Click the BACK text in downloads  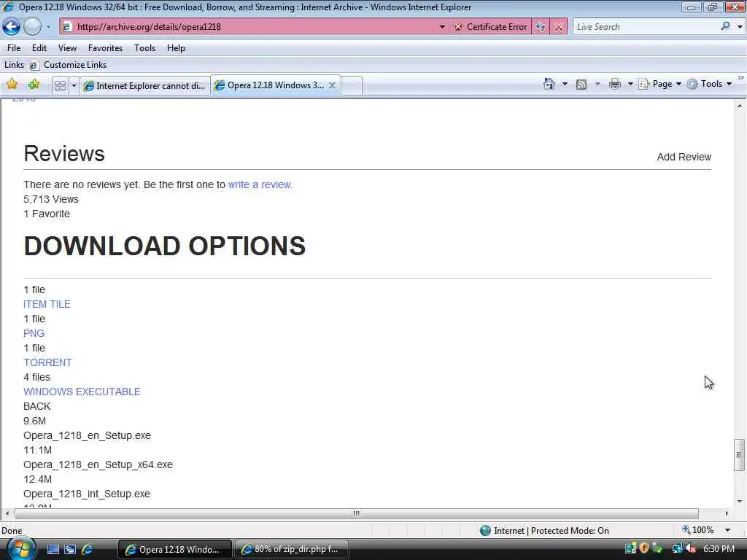(x=36, y=406)
